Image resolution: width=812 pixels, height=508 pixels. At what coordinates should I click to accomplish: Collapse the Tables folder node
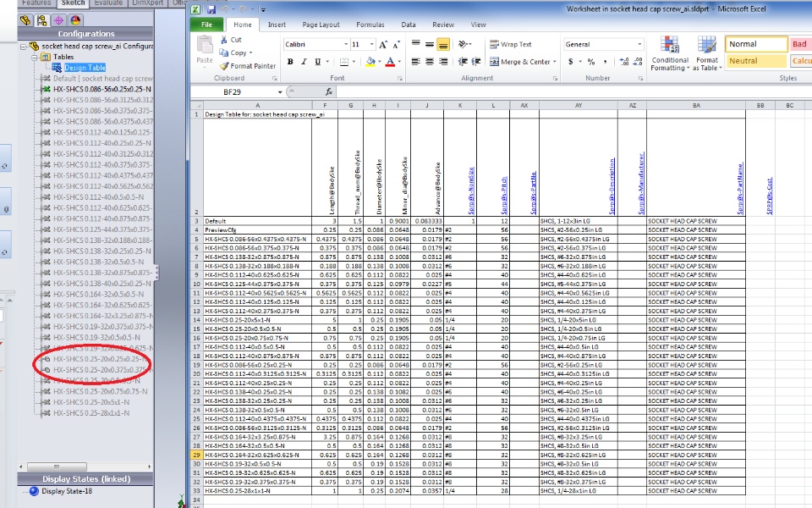click(34, 57)
